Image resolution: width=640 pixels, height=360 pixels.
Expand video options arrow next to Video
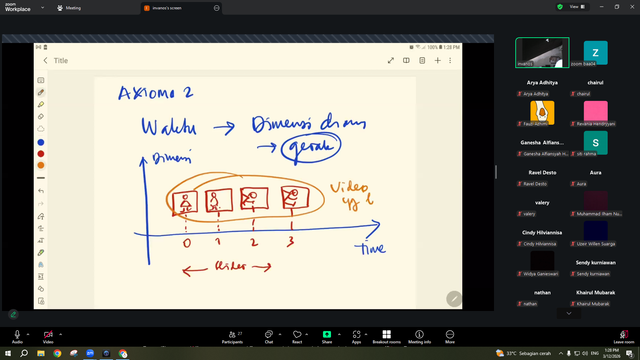point(60,334)
